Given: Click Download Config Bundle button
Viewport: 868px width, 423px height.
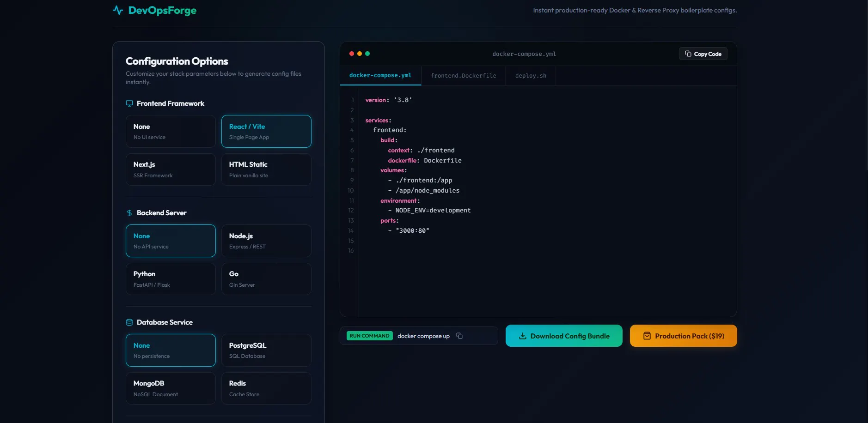Looking at the screenshot, I should pyautogui.click(x=564, y=336).
